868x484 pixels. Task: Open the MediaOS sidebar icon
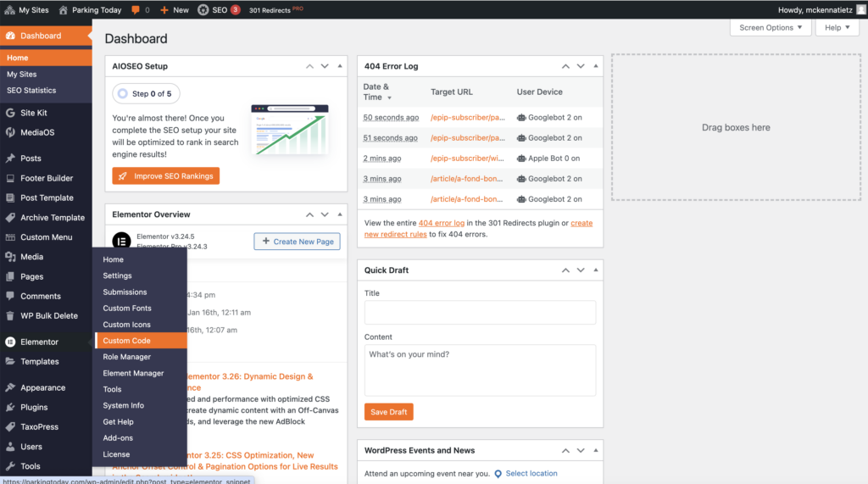[x=10, y=132]
